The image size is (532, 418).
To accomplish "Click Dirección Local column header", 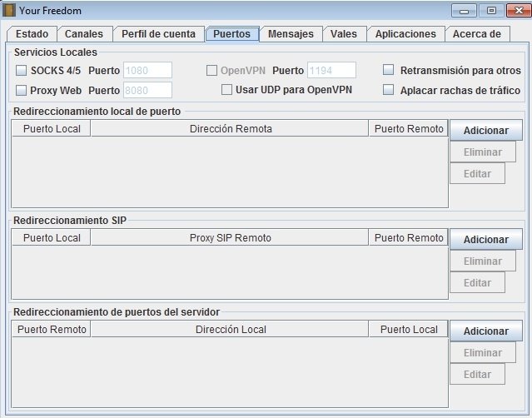I will [x=230, y=330].
